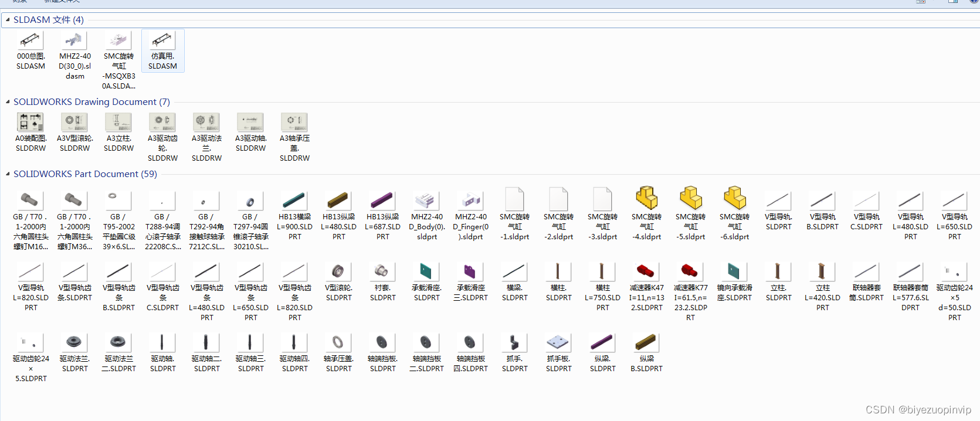The image size is (980, 421).
Task: Select the 仿真用.SLDASM assembly icon
Action: tap(162, 40)
